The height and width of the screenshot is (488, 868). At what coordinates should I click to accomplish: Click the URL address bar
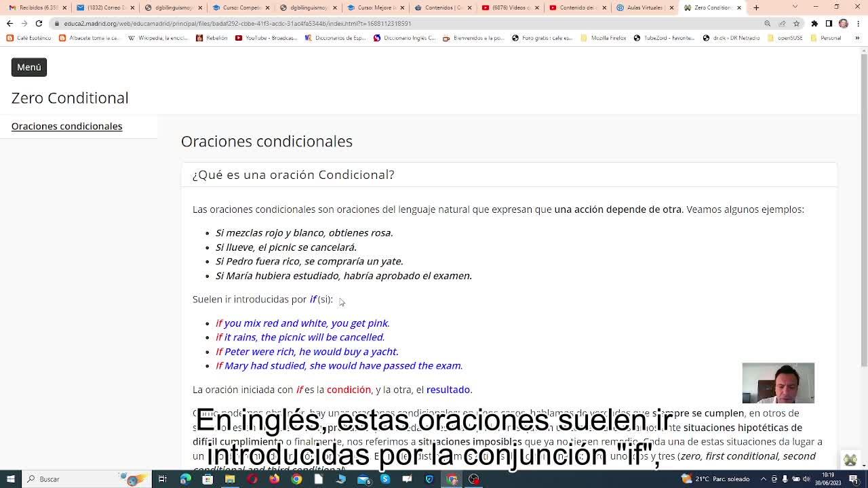click(407, 23)
